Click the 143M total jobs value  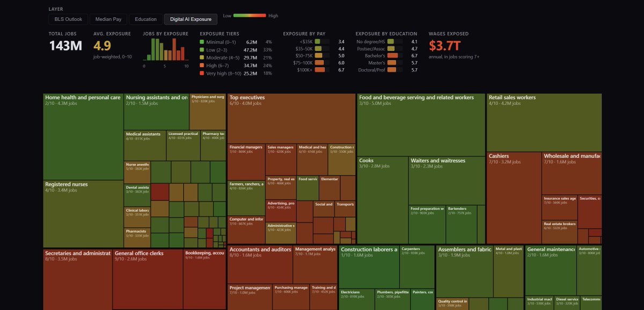[65, 46]
